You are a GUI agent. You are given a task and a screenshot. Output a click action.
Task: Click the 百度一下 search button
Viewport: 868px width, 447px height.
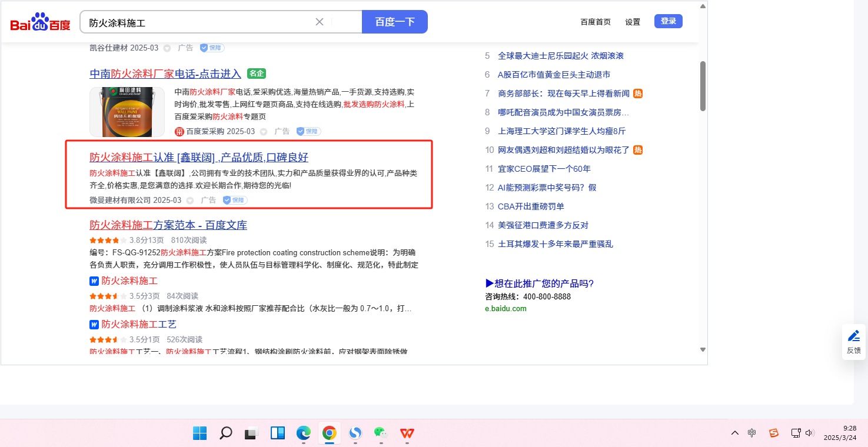coord(394,22)
